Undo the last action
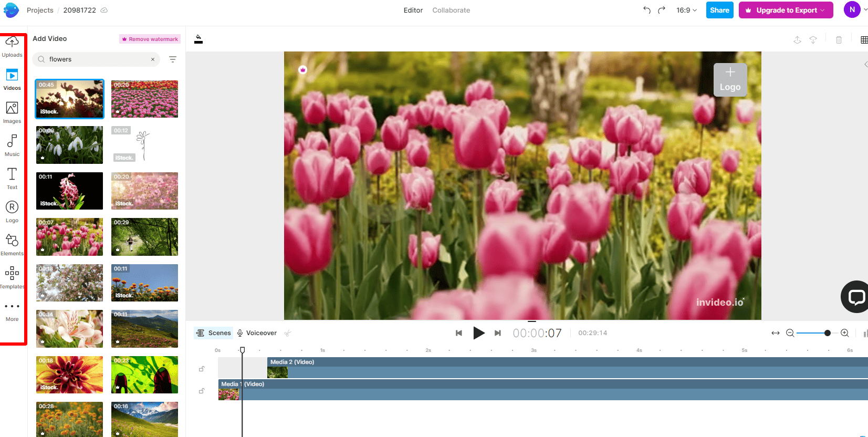Image resolution: width=868 pixels, height=437 pixels. pos(647,10)
